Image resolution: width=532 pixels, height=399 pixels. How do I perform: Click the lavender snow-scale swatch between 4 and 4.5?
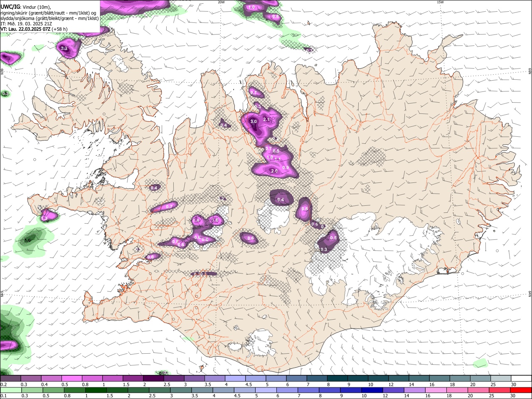(x=235, y=379)
